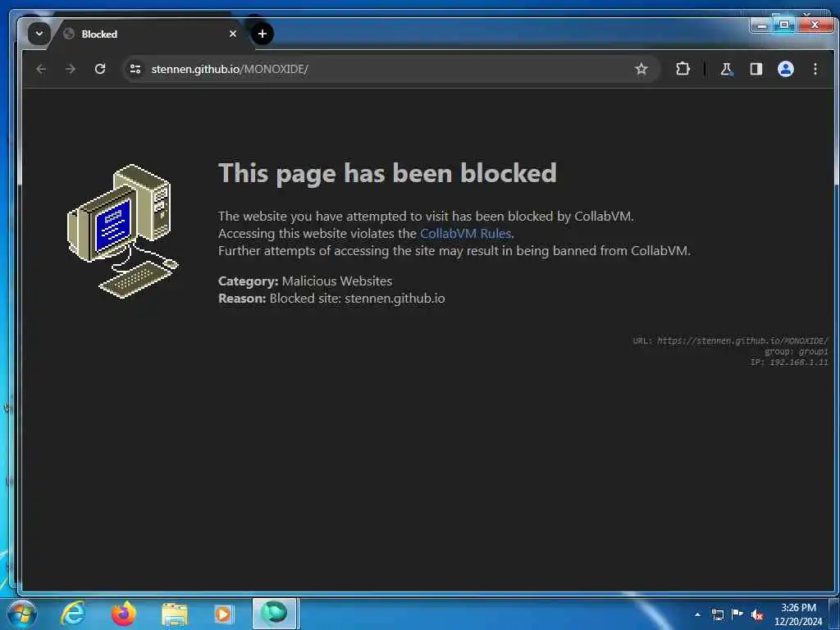The image size is (840, 630).
Task: Click the Reason: Blocked site text
Action: pyautogui.click(x=331, y=299)
